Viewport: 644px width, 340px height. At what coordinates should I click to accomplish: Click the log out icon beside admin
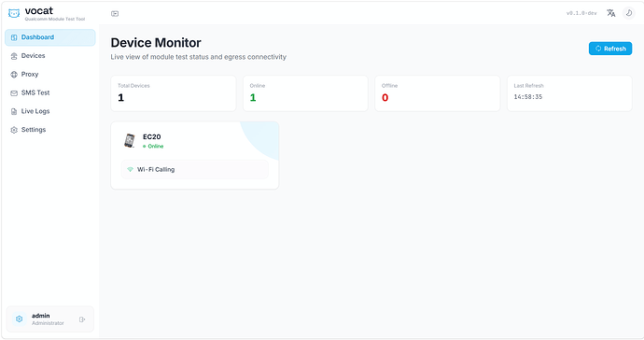point(82,319)
